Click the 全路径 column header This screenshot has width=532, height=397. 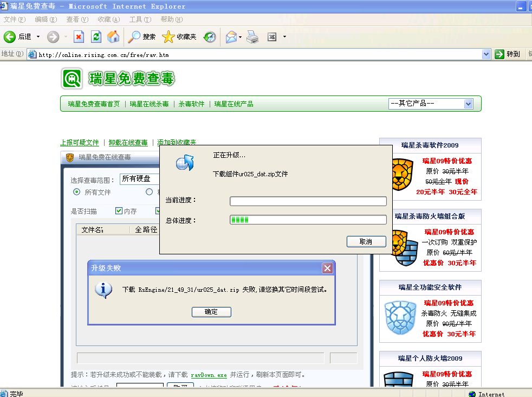146,230
